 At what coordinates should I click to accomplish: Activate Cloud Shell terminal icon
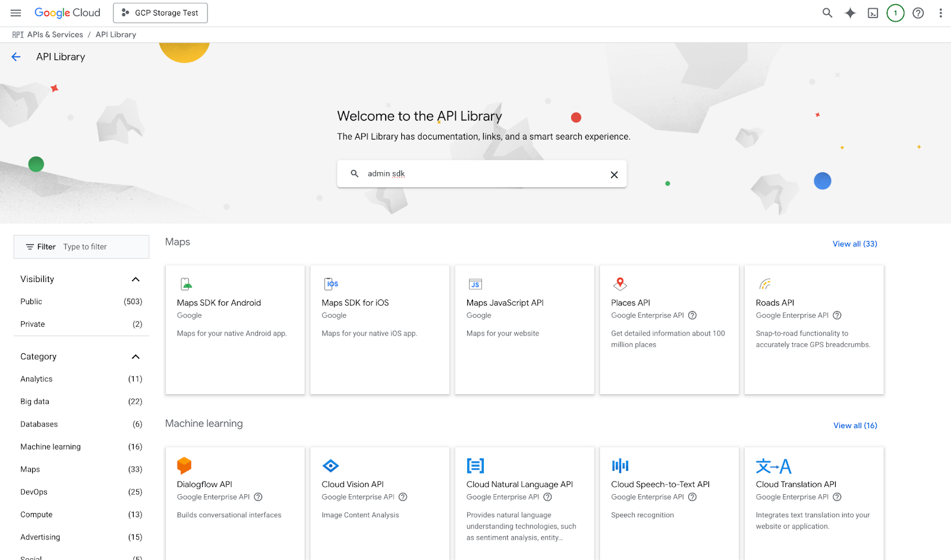click(873, 13)
